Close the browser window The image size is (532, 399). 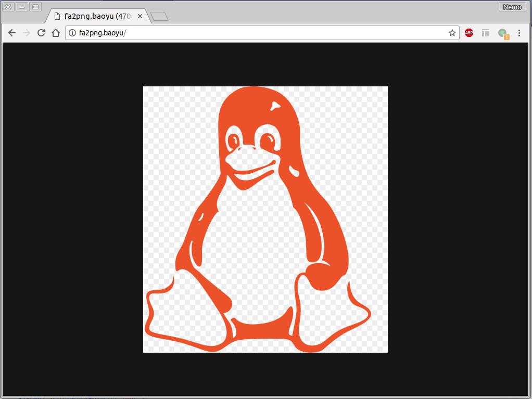coord(8,7)
